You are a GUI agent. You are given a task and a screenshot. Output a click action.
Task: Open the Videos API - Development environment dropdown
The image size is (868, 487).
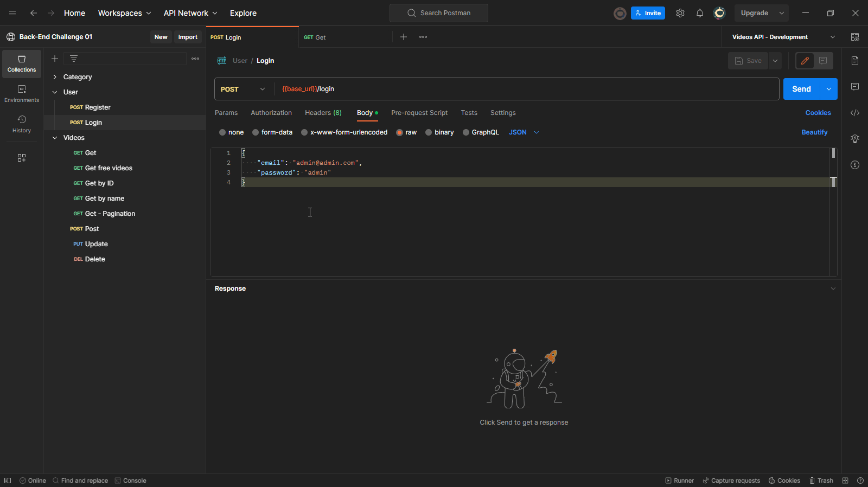(783, 37)
